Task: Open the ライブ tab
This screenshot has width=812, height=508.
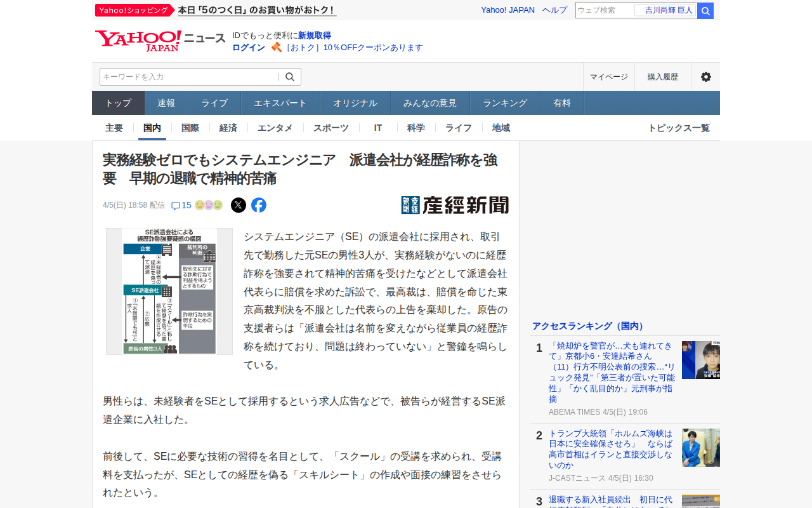Action: pos(214,103)
